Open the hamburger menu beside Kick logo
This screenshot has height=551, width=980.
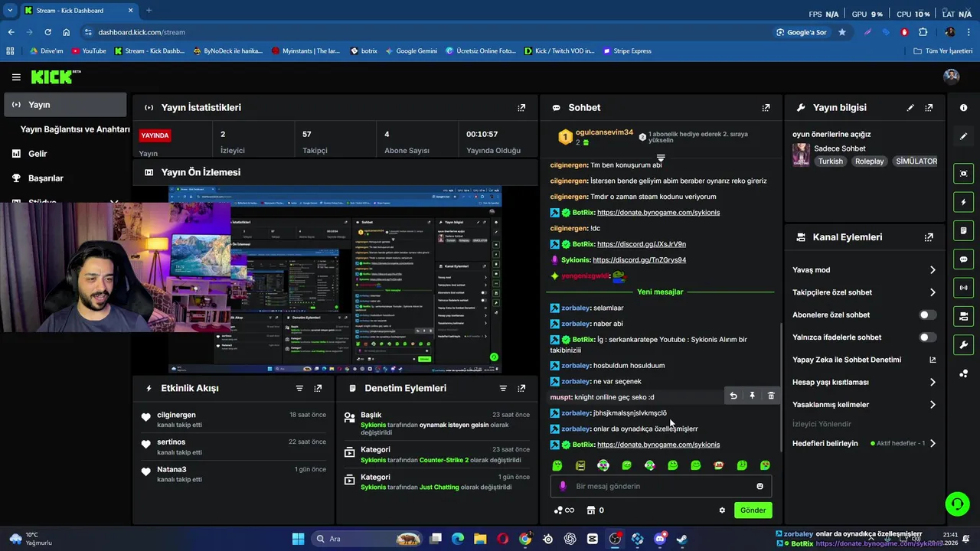click(16, 77)
